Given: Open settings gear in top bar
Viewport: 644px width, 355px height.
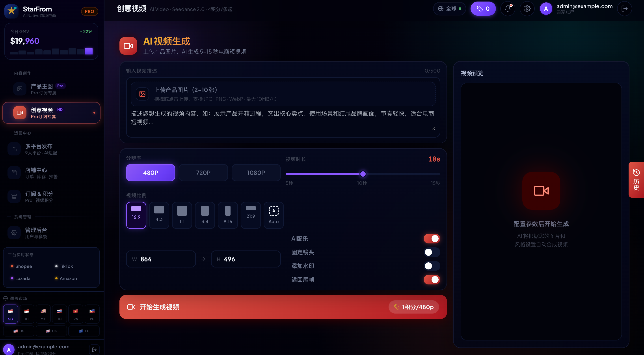Looking at the screenshot, I should [x=527, y=9].
